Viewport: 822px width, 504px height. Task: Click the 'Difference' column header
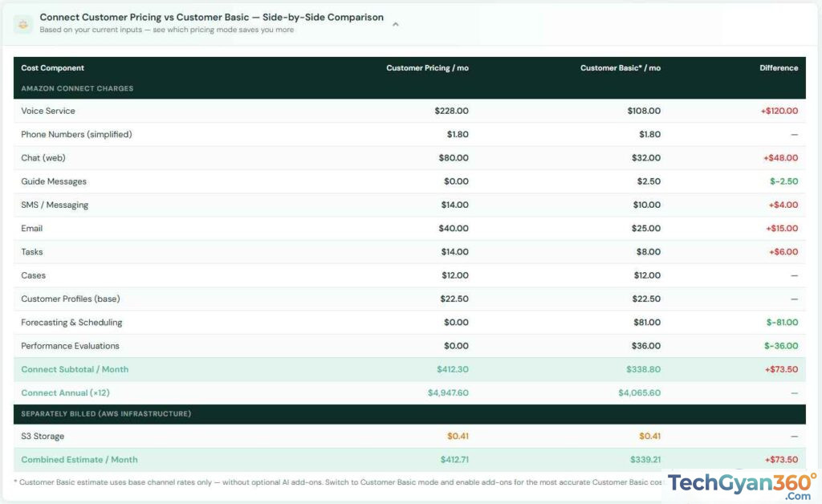coord(779,68)
